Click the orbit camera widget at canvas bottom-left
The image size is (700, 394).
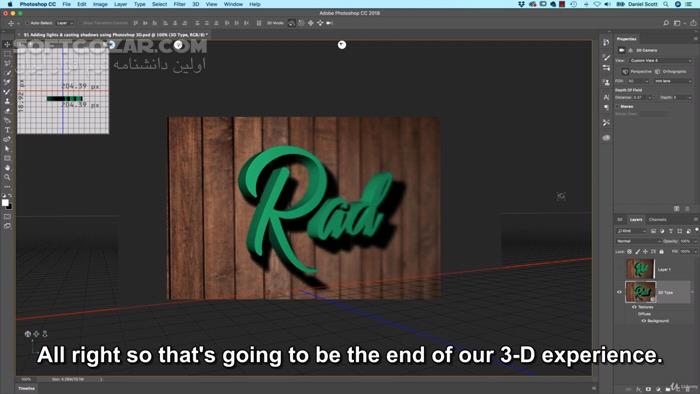(x=28, y=334)
